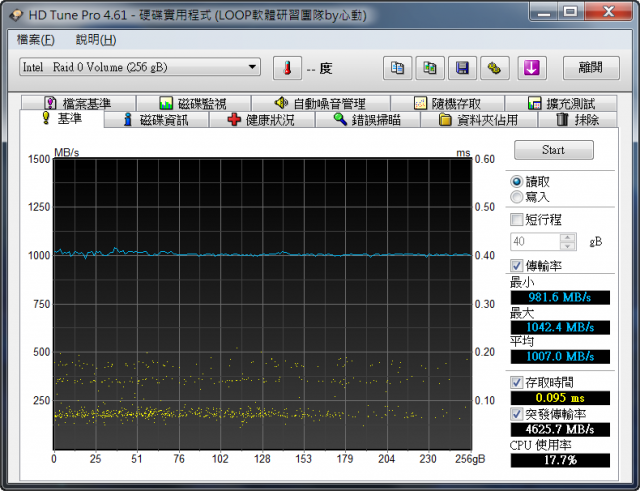Click access time value 0.095 ms

560,398
